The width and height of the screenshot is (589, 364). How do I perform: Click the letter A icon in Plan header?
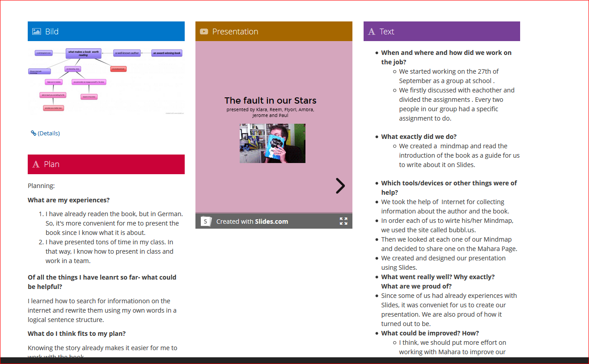36,164
